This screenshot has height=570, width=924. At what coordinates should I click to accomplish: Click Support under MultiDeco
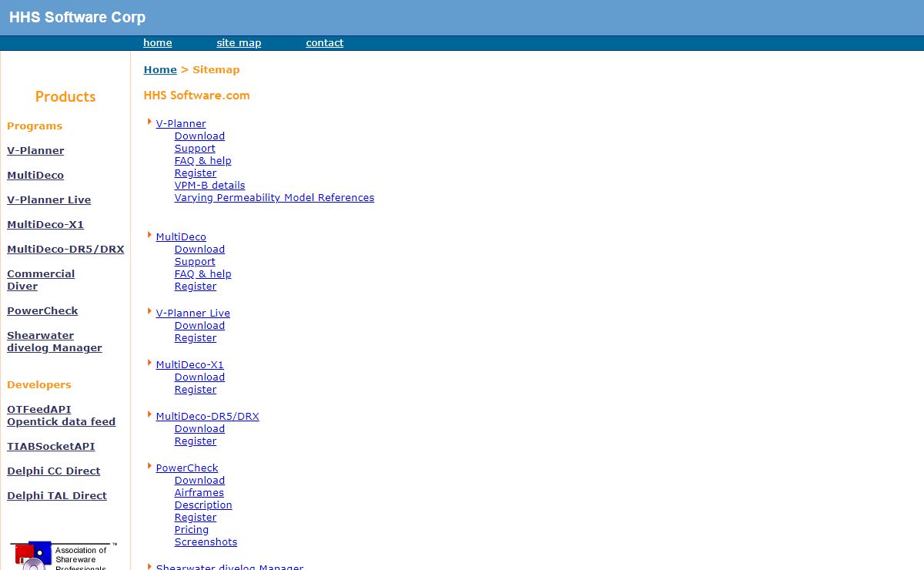(x=195, y=261)
